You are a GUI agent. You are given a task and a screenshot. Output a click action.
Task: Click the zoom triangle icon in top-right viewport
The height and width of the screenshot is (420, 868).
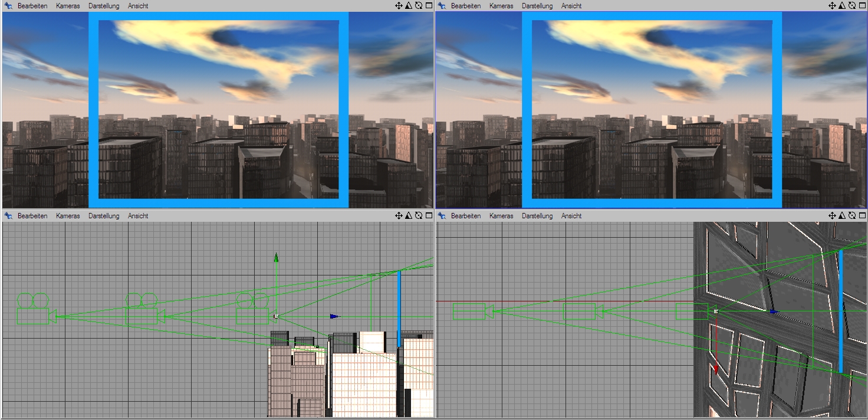[x=841, y=6]
